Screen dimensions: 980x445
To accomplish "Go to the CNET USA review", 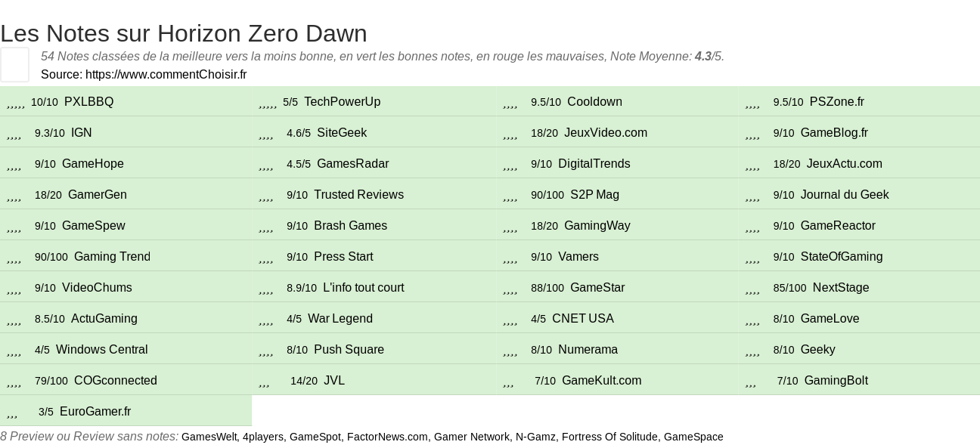I will pyautogui.click(x=583, y=319).
